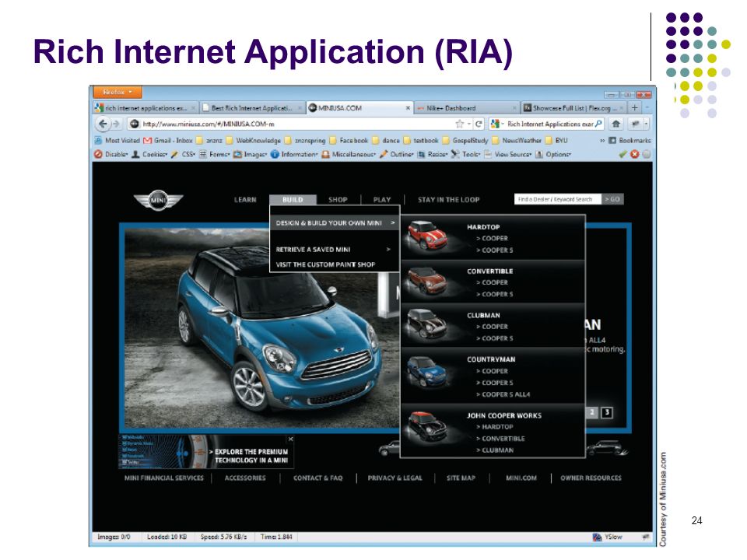Screen dimensions: 747x560
Task: Go back with the browser back arrow
Action: coord(103,124)
